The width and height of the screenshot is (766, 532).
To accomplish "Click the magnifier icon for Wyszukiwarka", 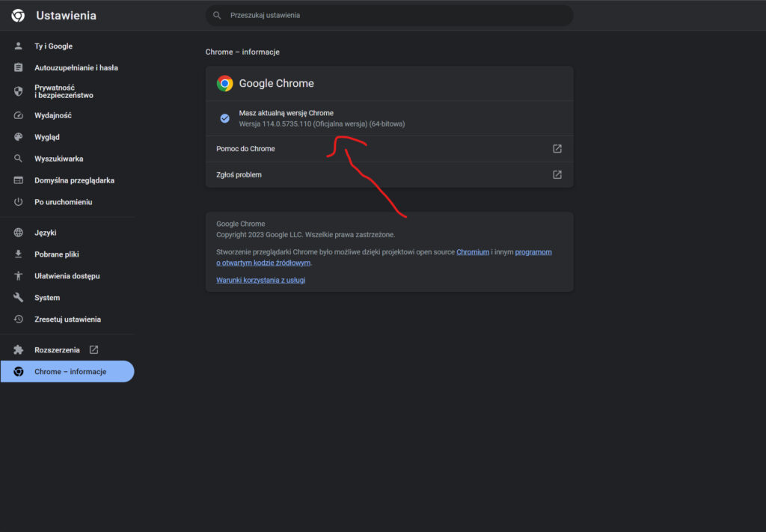I will point(18,159).
